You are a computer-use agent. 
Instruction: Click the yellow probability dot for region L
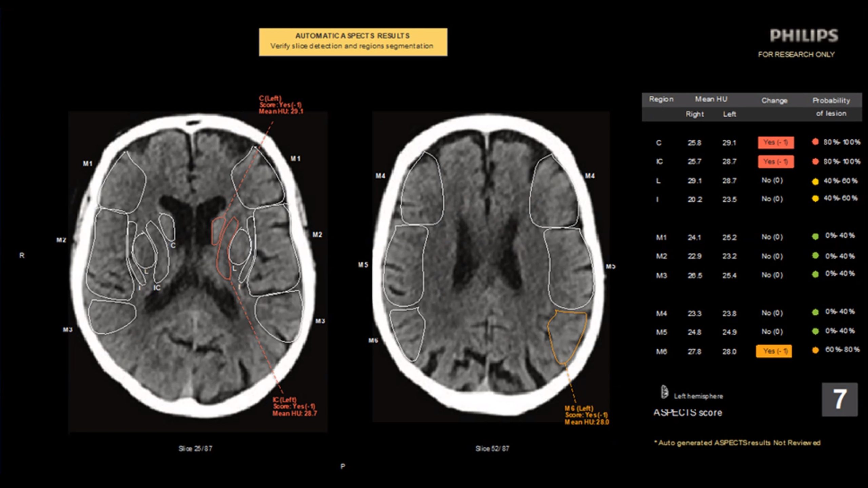pos(815,181)
